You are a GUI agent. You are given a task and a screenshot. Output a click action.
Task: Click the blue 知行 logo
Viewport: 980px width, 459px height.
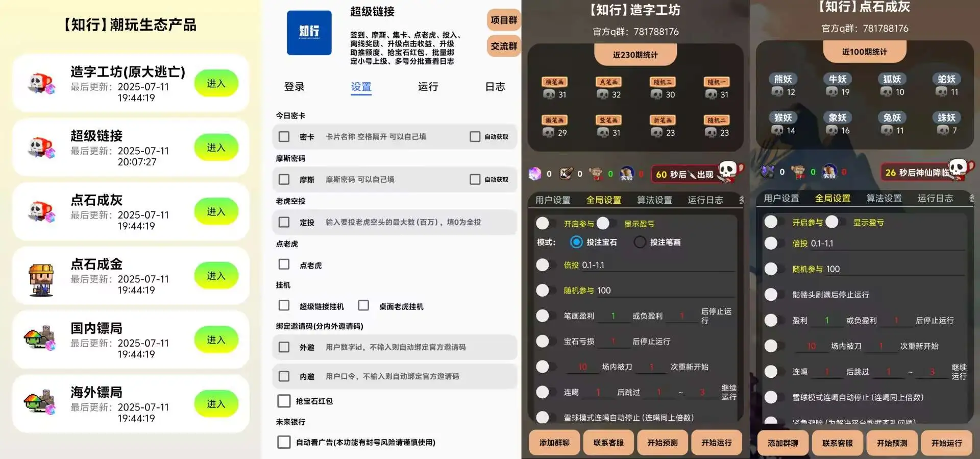coord(309,32)
